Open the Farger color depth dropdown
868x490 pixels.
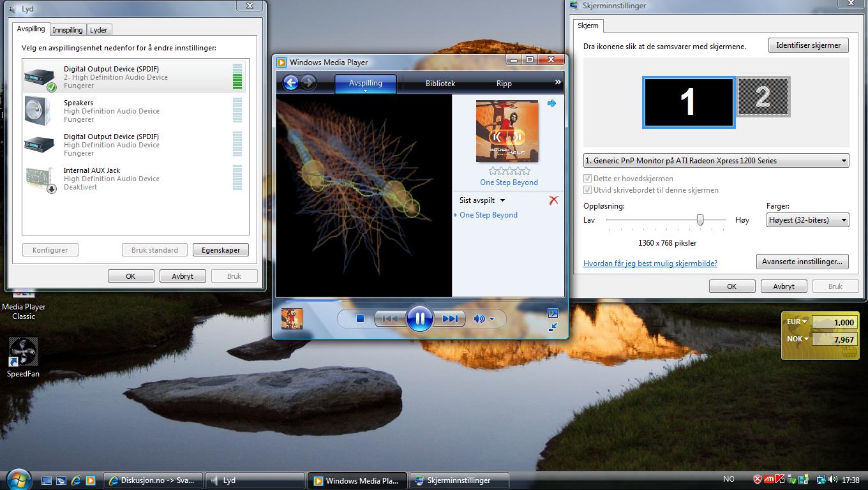(x=807, y=220)
